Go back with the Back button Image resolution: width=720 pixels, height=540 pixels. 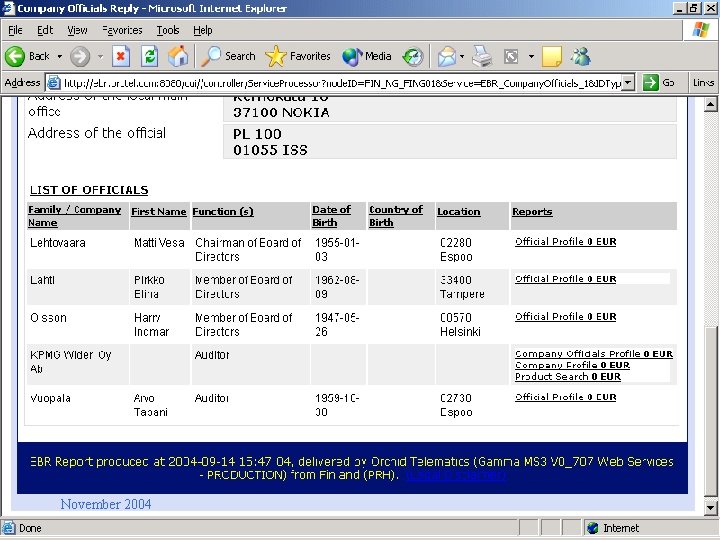pyautogui.click(x=28, y=56)
